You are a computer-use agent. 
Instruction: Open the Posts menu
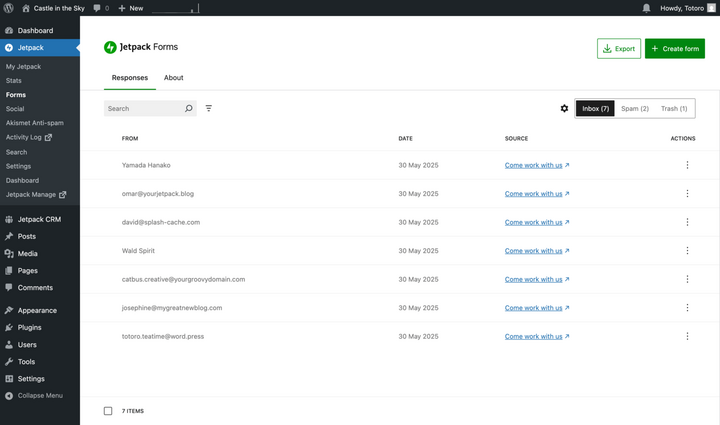(39, 236)
